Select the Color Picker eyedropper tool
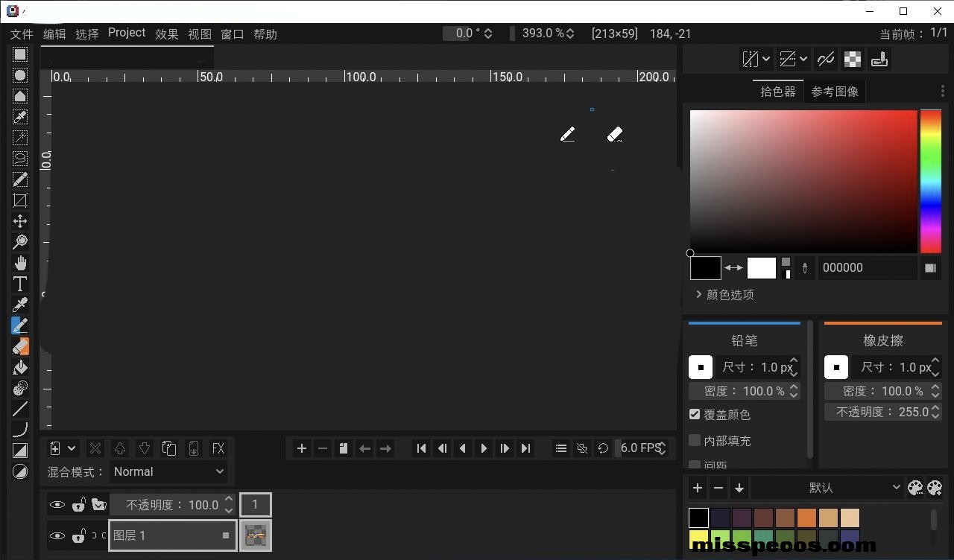954x560 pixels. pyautogui.click(x=20, y=305)
